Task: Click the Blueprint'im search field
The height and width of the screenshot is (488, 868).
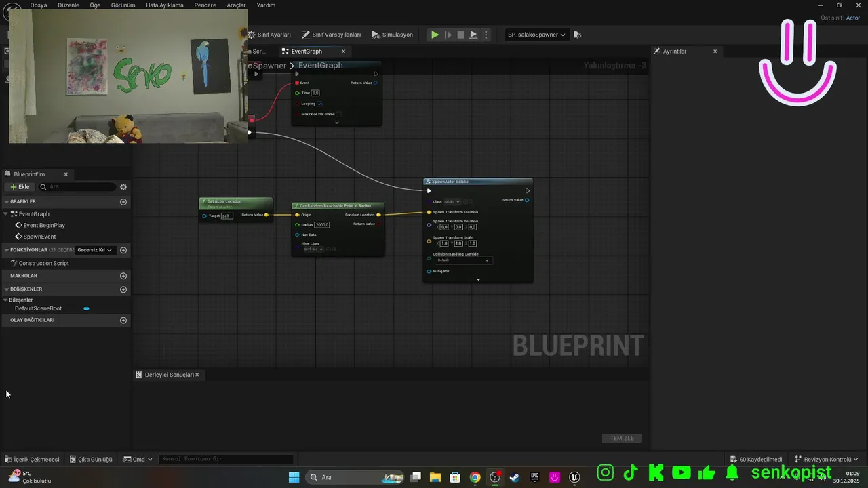Action: pos(77,187)
